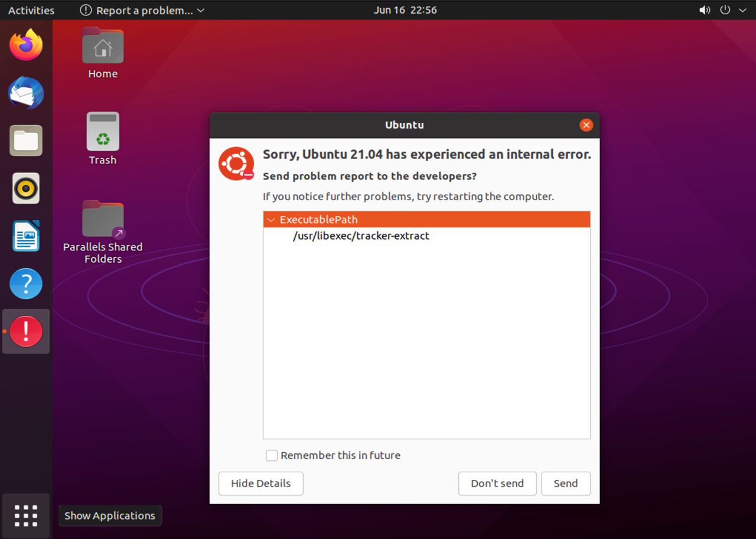The height and width of the screenshot is (539, 756).
Task: Close the Ubuntu error dialog
Action: [x=586, y=125]
